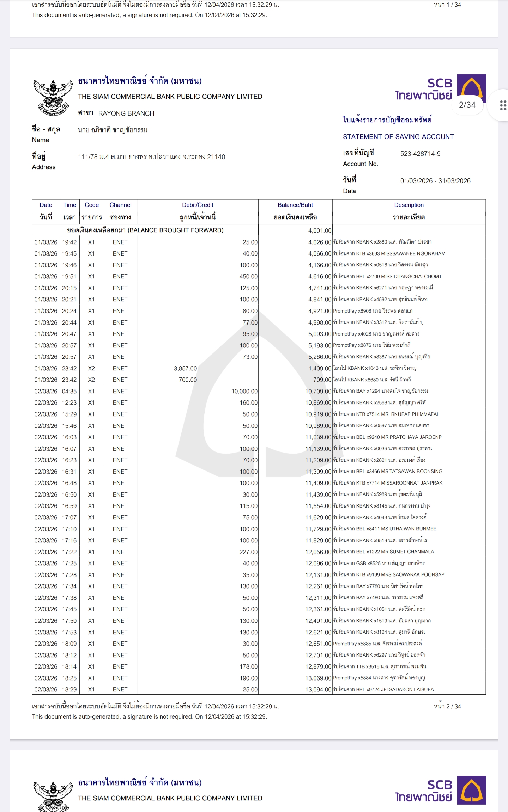Click the Time column header
508x812 pixels.
pos(69,211)
